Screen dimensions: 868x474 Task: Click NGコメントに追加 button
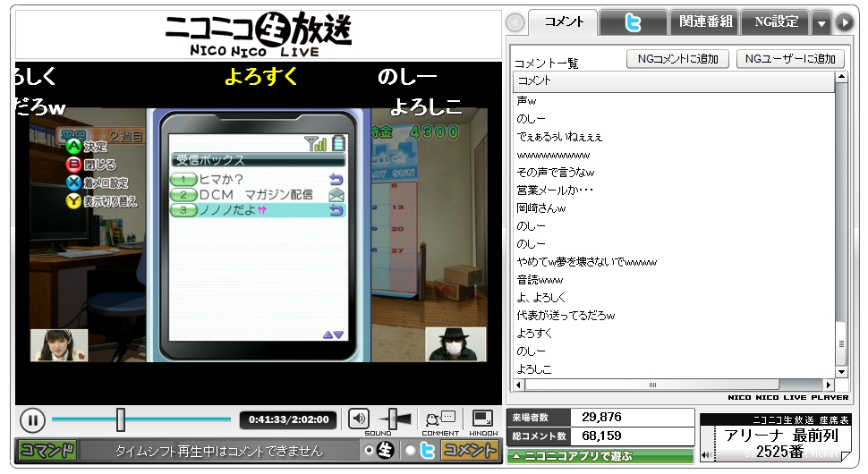pyautogui.click(x=677, y=59)
